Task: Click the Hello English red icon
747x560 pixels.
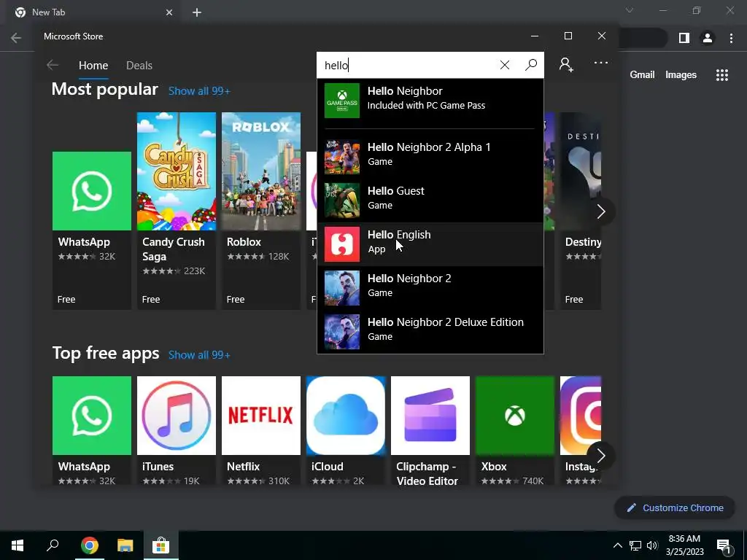Action: click(x=342, y=244)
